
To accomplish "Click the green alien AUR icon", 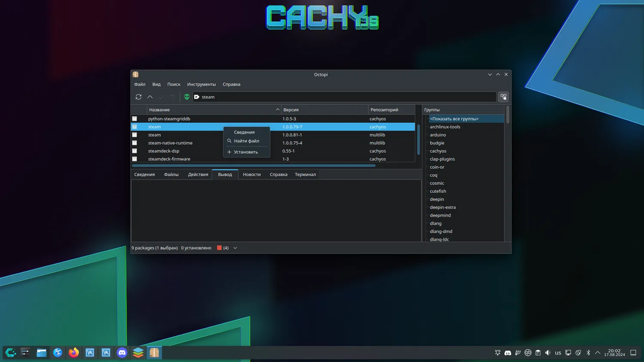I will tap(187, 97).
